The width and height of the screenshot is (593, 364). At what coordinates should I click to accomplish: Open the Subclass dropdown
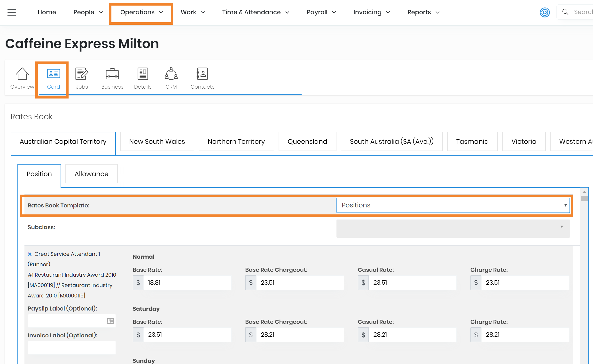pos(453,228)
